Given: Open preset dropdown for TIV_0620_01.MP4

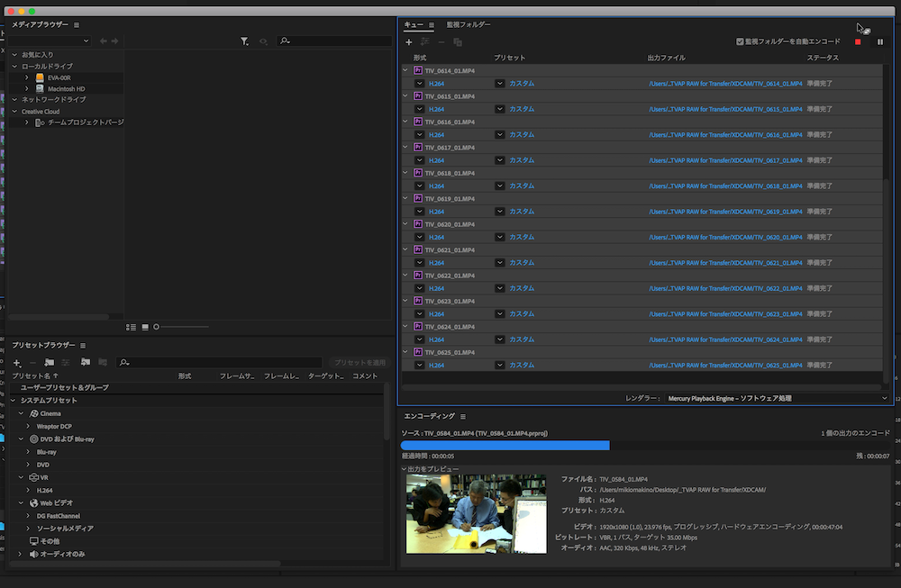Looking at the screenshot, I should [500, 238].
